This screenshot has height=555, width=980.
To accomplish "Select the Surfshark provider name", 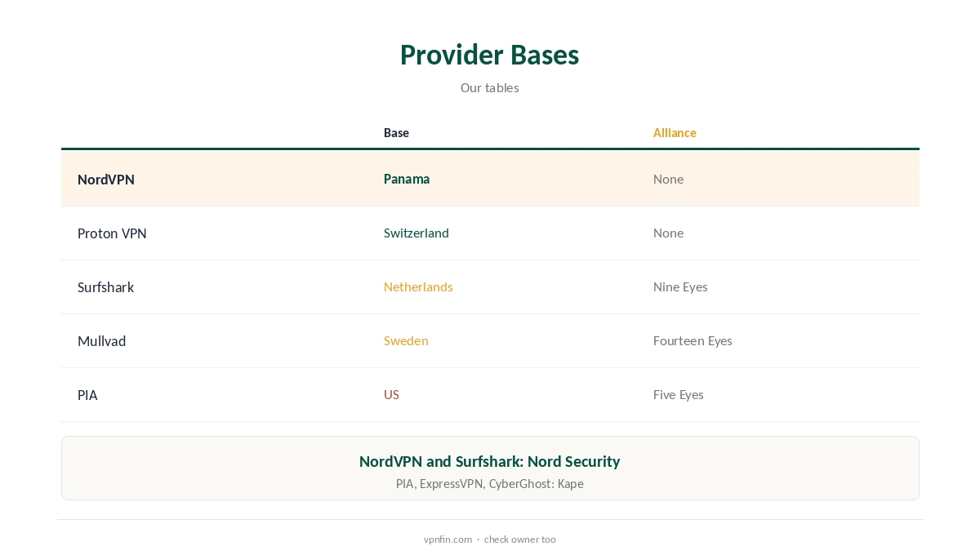I will 105,286.
